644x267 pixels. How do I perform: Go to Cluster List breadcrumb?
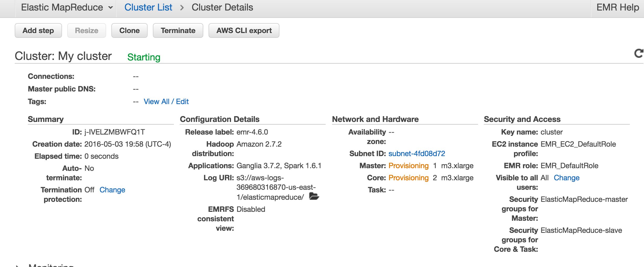(148, 8)
